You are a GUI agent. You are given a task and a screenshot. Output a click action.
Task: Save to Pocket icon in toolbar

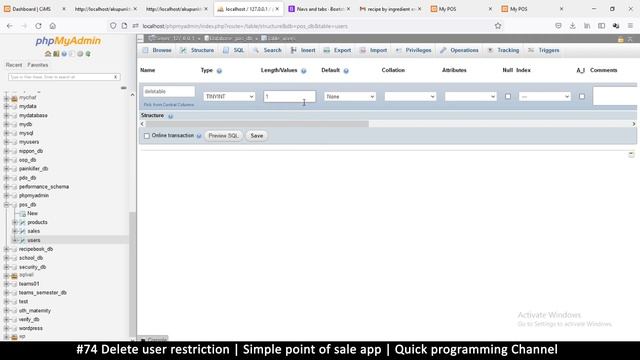[558, 26]
